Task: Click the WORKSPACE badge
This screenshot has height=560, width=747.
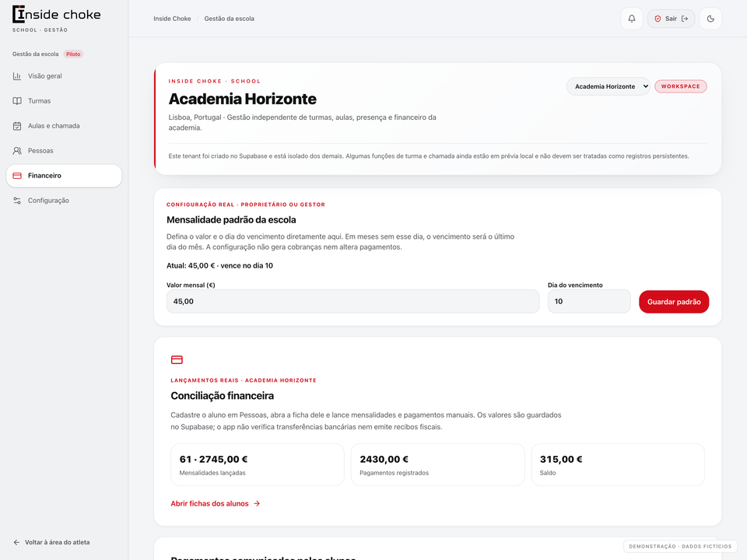Action: [680, 86]
